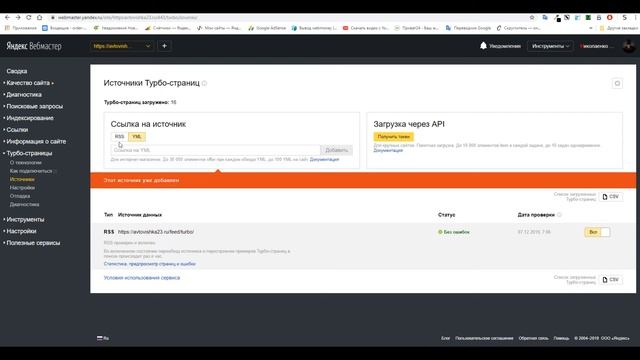The height and width of the screenshot is (360, 640).
Task: Open the Google AdSense bookmark
Action: point(267,28)
